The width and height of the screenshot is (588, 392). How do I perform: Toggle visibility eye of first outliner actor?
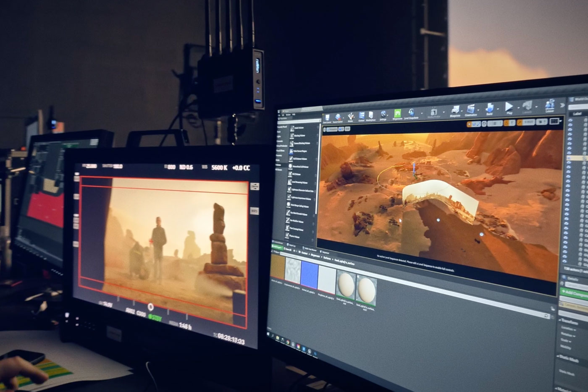(x=570, y=120)
